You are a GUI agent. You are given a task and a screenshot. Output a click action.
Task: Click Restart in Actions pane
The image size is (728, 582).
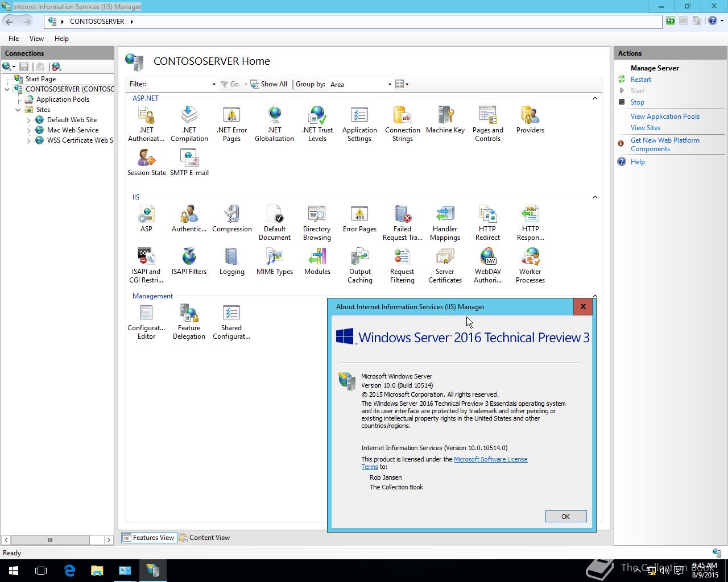pyautogui.click(x=640, y=80)
